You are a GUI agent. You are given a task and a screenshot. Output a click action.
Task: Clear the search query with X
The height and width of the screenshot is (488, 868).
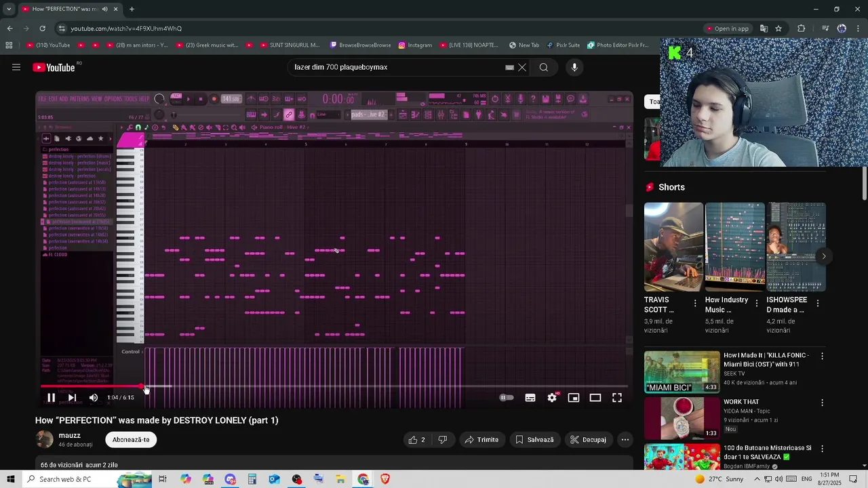click(522, 67)
